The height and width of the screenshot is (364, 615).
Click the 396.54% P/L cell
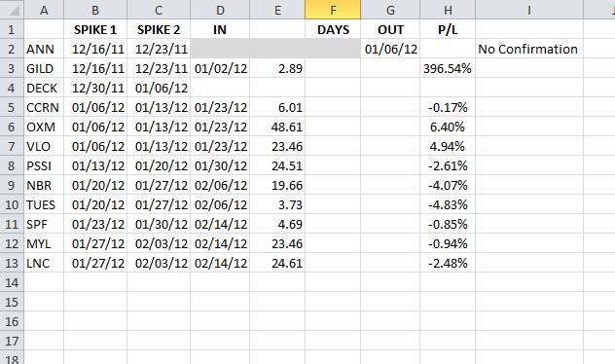pyautogui.click(x=448, y=68)
